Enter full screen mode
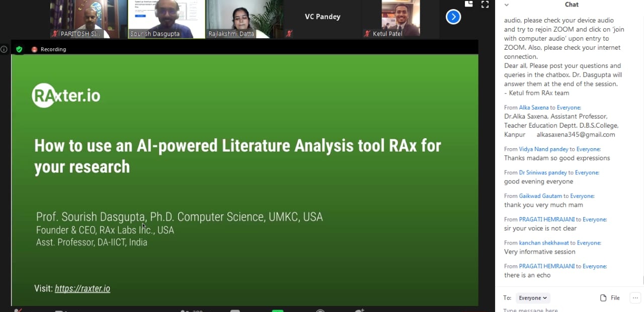 (485, 4)
